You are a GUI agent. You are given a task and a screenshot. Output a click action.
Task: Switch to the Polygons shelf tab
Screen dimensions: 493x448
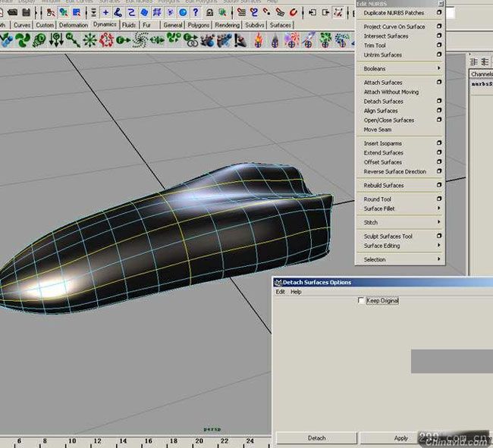[x=199, y=25]
